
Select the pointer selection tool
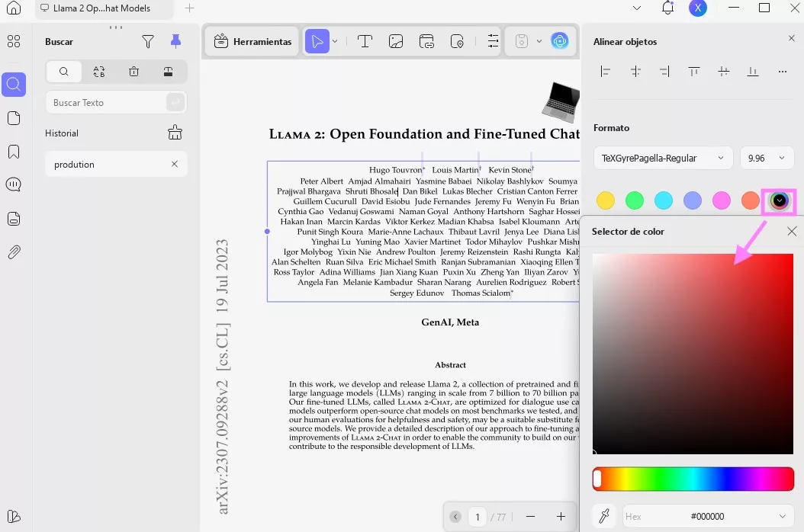click(x=317, y=41)
